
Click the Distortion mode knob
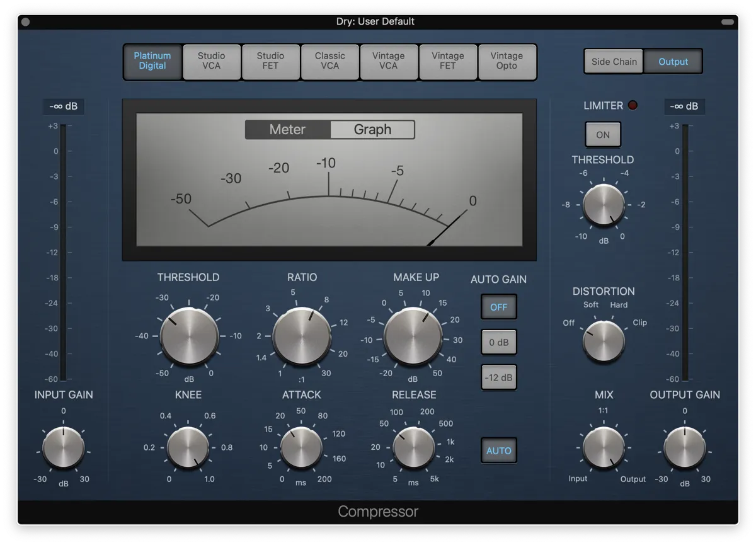click(x=603, y=341)
